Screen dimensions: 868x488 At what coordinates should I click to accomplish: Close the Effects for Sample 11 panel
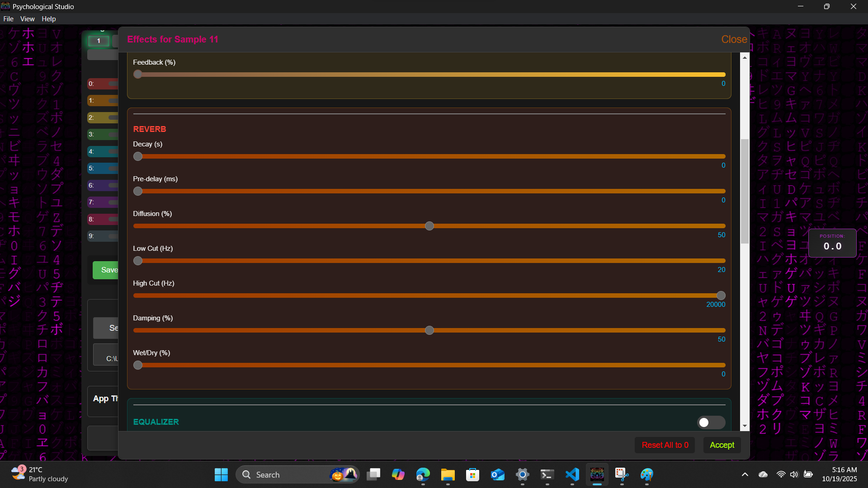coord(734,39)
